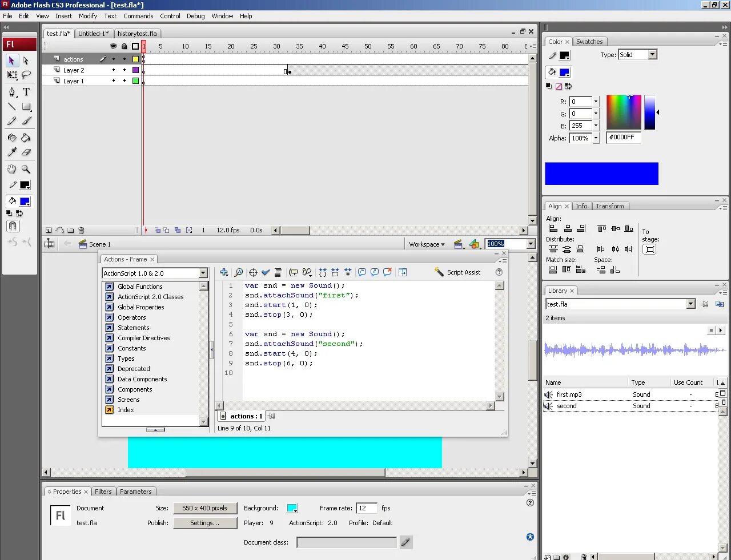731x560 pixels.
Task: Open the Commands menu
Action: pyautogui.click(x=138, y=16)
